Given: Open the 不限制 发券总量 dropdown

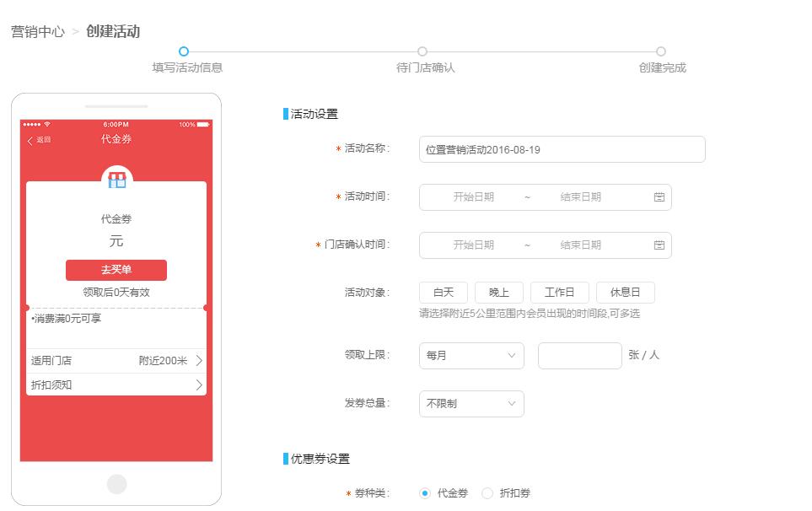Looking at the screenshot, I should click(471, 404).
